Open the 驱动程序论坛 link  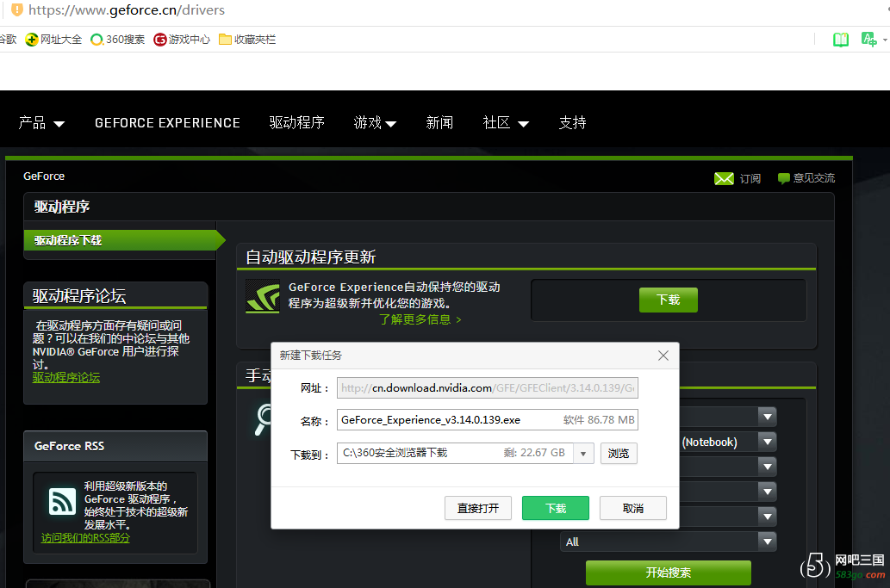(65, 378)
